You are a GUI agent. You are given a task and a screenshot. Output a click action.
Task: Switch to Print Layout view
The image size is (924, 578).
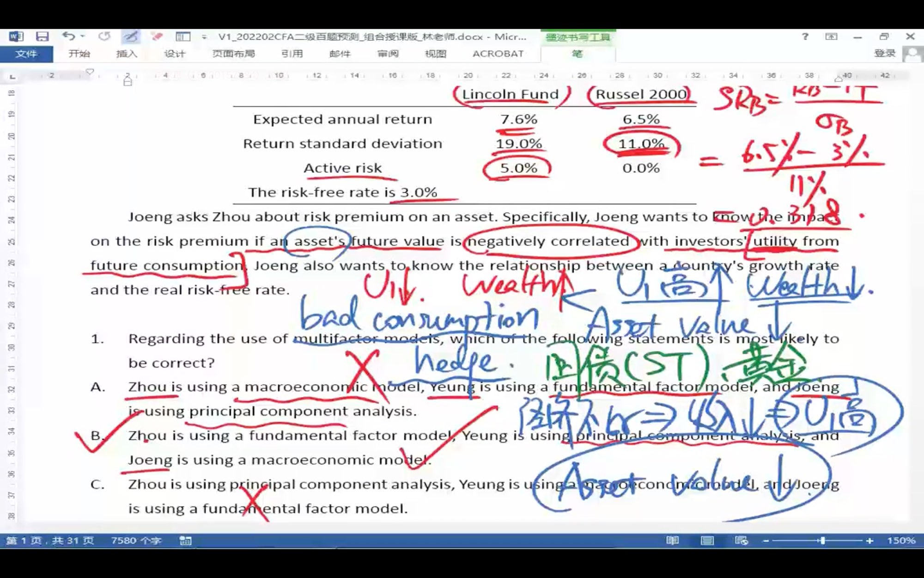tap(707, 541)
